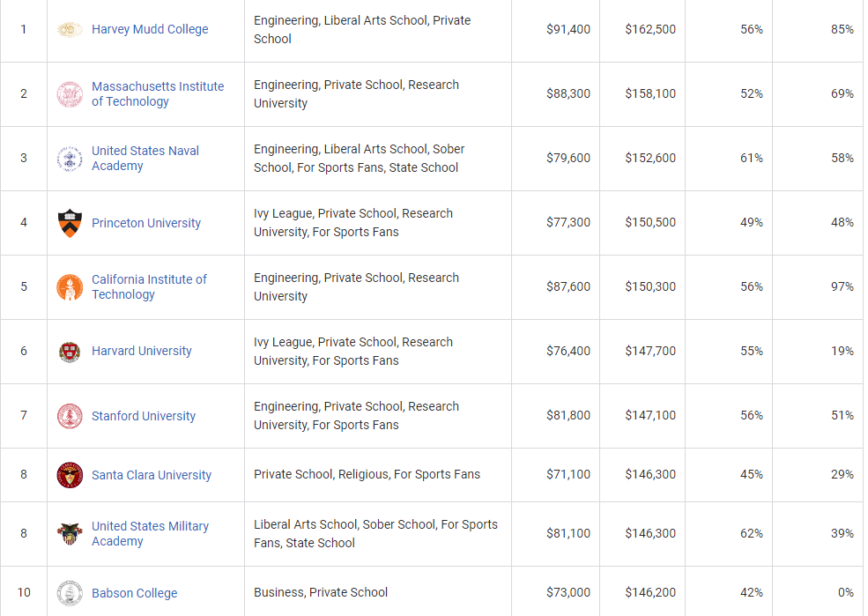This screenshot has width=868, height=616.
Task: Click the Harvey Mudd College logo icon
Action: coord(70,30)
